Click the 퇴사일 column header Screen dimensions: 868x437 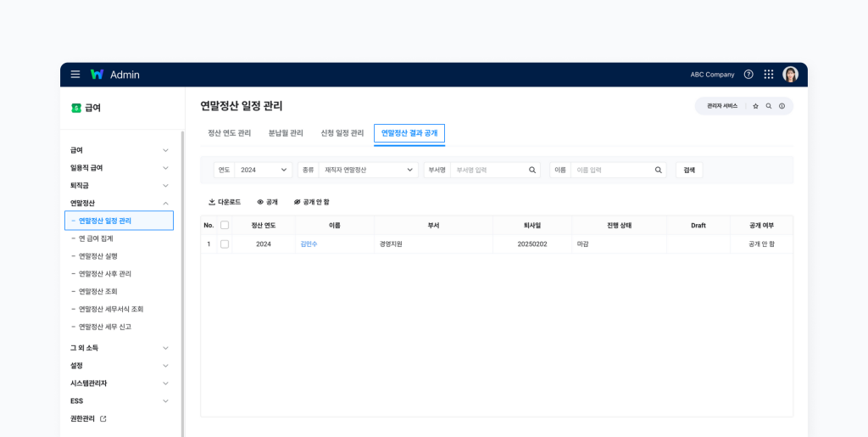(532, 226)
